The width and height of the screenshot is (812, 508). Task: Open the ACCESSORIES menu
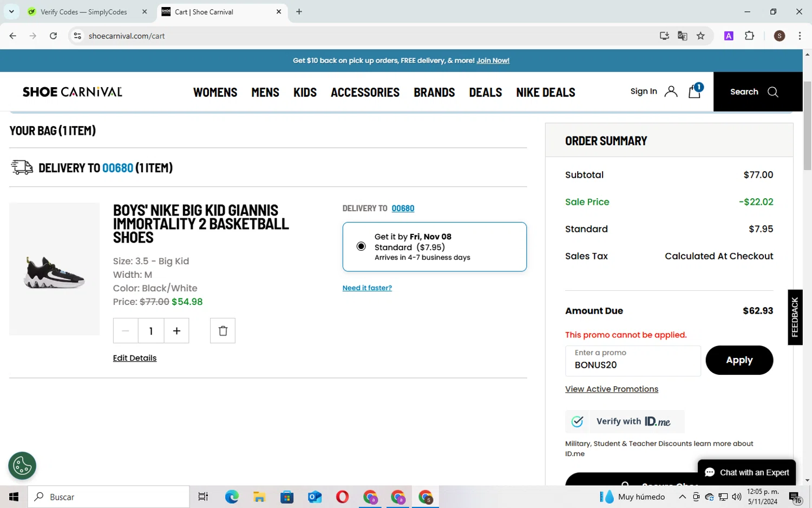[x=365, y=92]
